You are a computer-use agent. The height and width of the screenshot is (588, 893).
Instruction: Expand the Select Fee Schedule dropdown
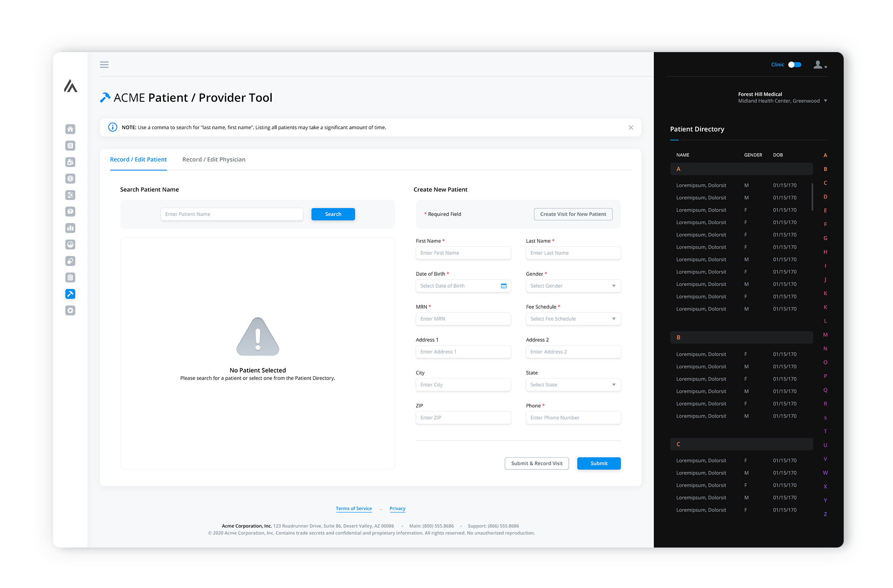[573, 319]
